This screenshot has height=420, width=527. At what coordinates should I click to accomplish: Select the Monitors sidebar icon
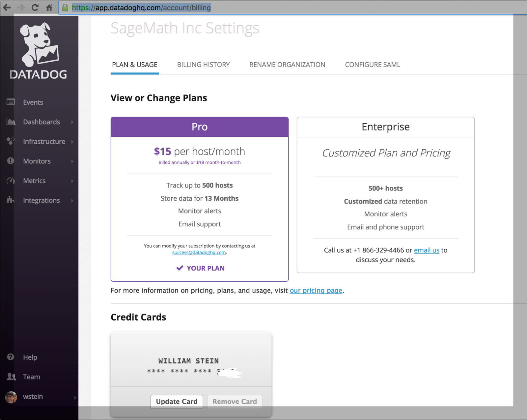[10, 161]
